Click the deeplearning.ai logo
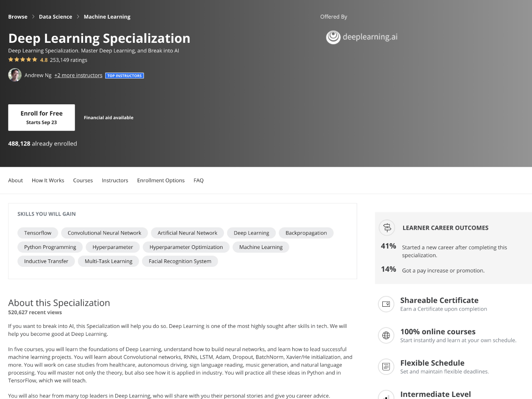532x399 pixels. coord(362,37)
